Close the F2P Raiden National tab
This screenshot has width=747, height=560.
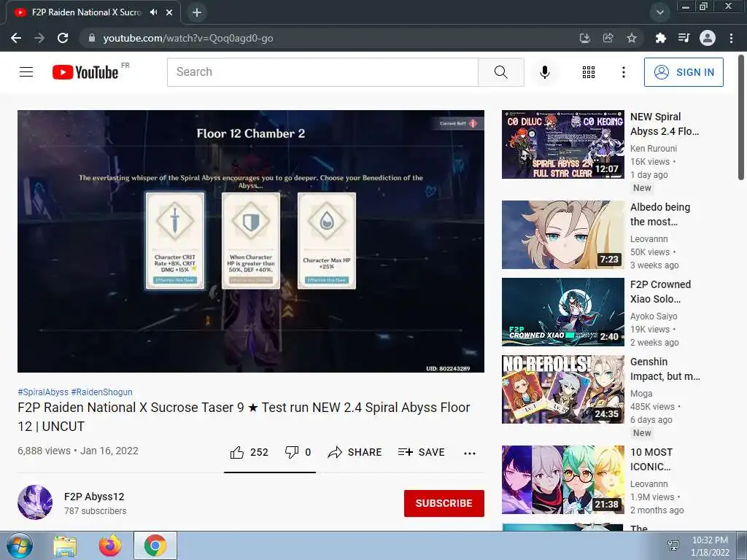(169, 12)
